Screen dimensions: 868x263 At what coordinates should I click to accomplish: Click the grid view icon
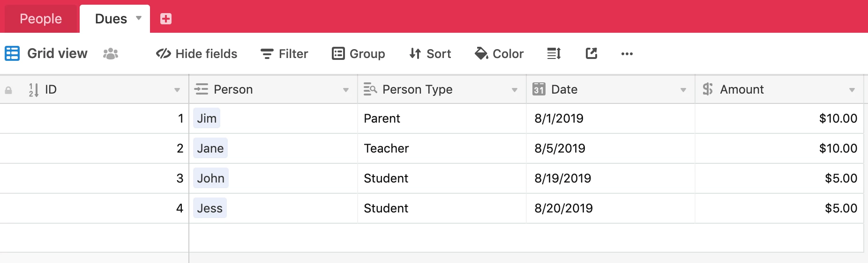12,53
